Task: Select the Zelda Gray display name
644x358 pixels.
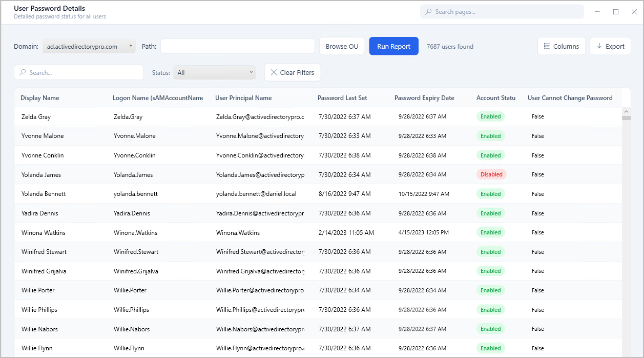Action: pyautogui.click(x=36, y=117)
